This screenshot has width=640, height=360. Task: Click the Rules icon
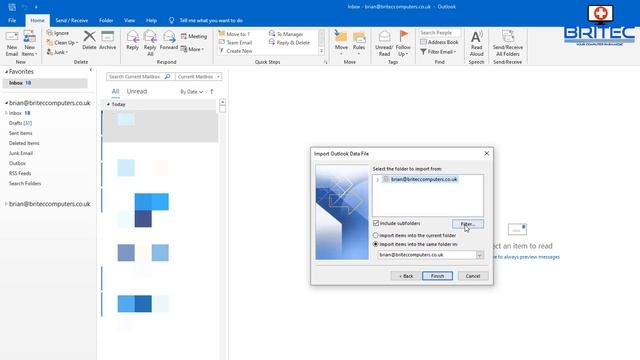point(359,37)
